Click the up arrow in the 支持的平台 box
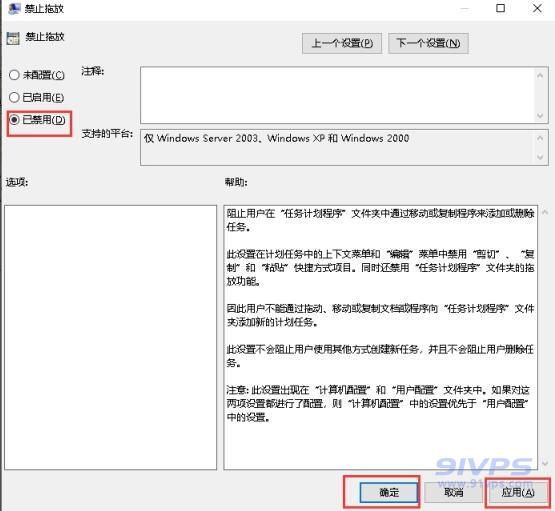This screenshot has height=511, width=555. [540, 138]
